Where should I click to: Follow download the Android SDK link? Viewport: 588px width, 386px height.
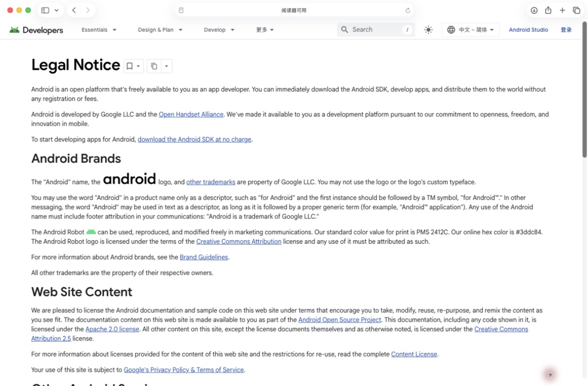pos(194,140)
